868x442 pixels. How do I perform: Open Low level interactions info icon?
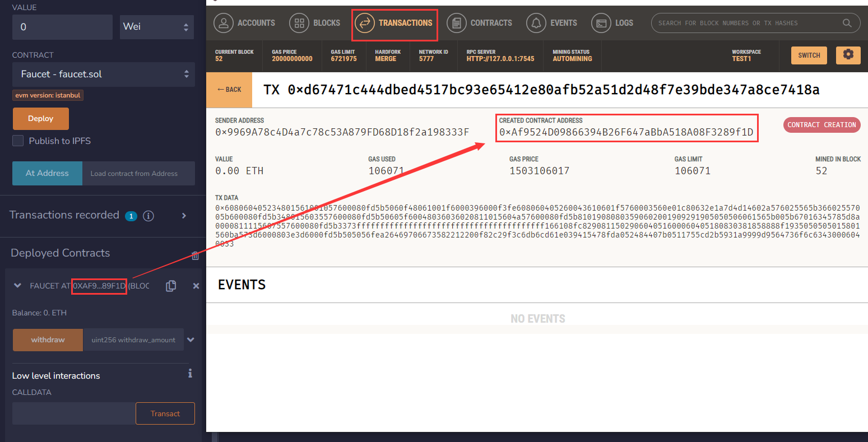190,374
